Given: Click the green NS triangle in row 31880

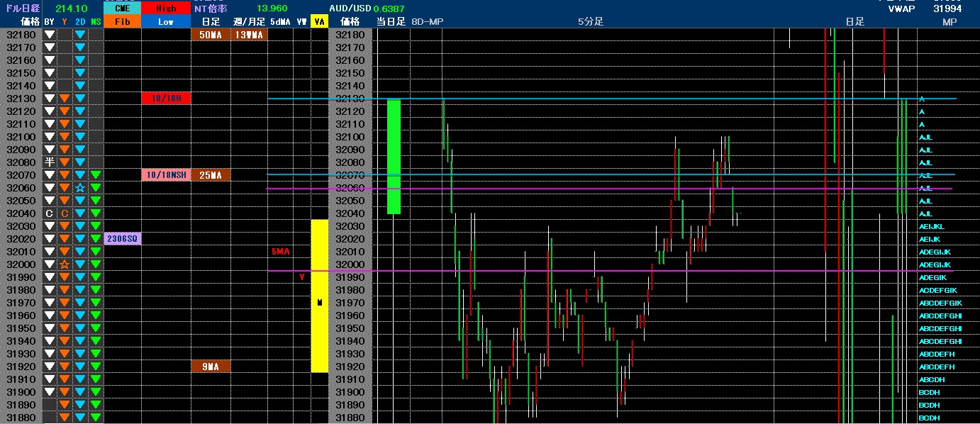Looking at the screenshot, I should [x=96, y=418].
